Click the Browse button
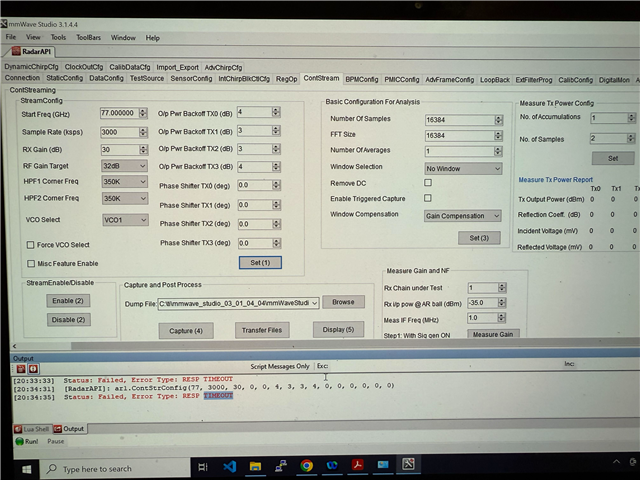Viewport: 640px width, 480px height. click(x=343, y=302)
